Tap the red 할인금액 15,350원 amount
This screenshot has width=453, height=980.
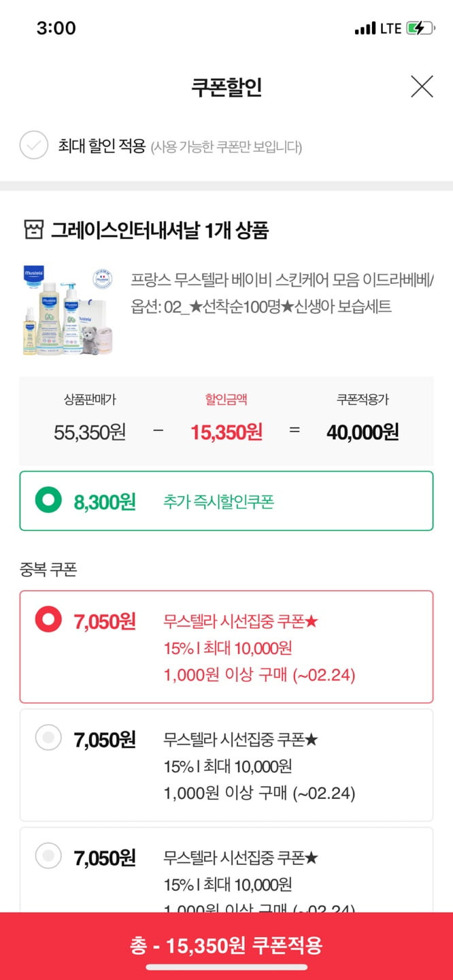227,432
